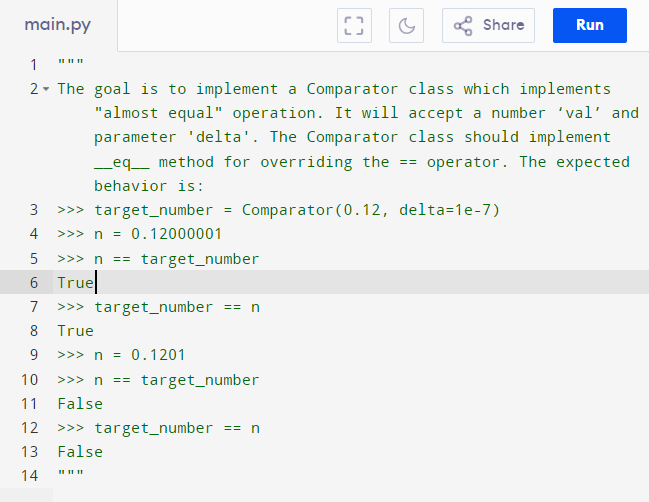Click the closing triple quotes on line 14
Viewport: 649px width, 502px height.
(x=71, y=472)
